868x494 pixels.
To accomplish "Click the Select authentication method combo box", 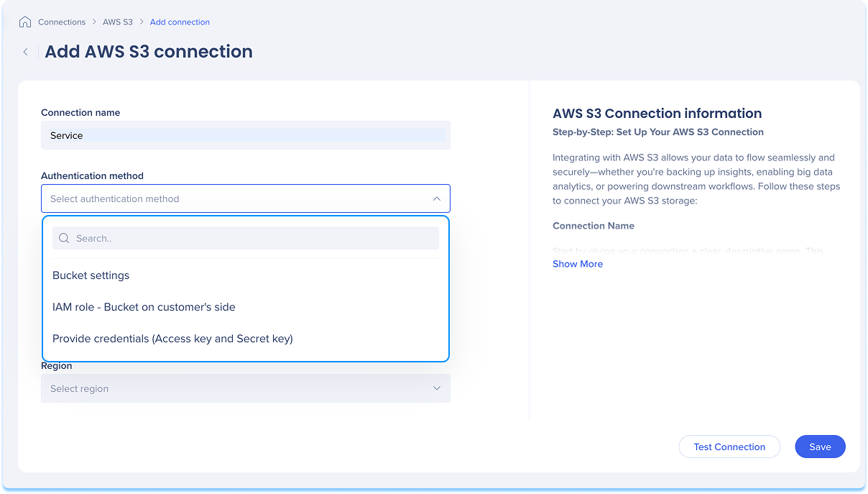I will 246,198.
